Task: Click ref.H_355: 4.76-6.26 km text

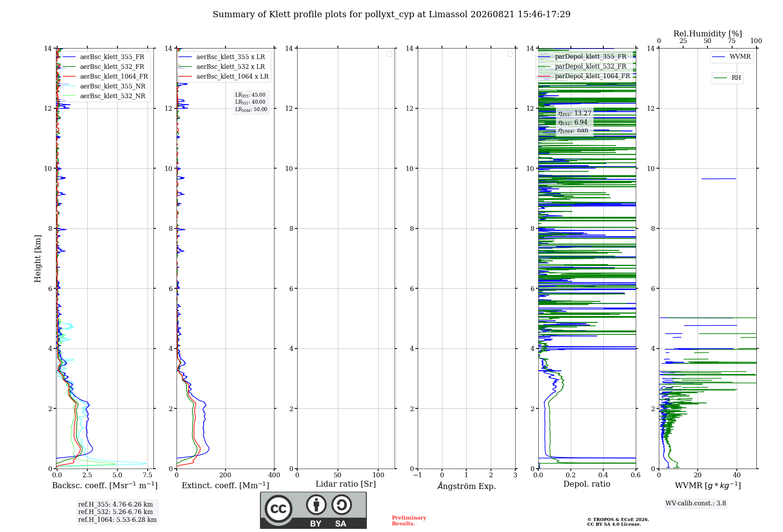Action: (115, 505)
